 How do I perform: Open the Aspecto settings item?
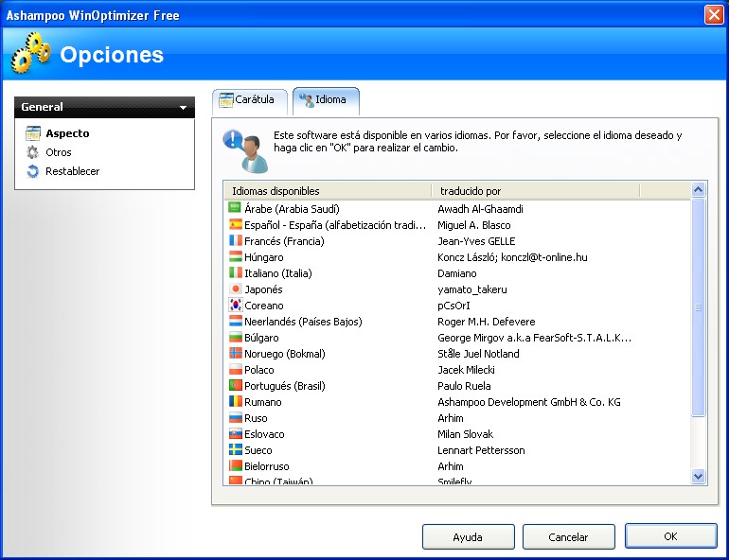67,133
